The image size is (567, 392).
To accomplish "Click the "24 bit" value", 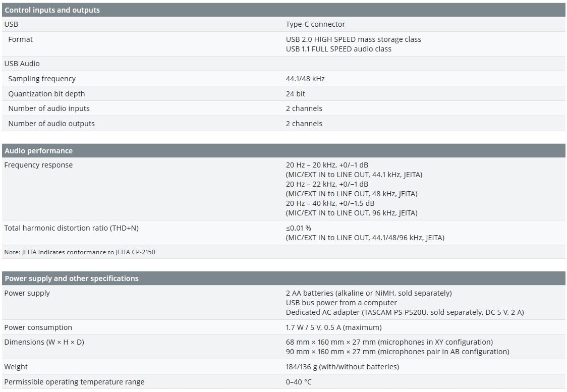I will (296, 94).
